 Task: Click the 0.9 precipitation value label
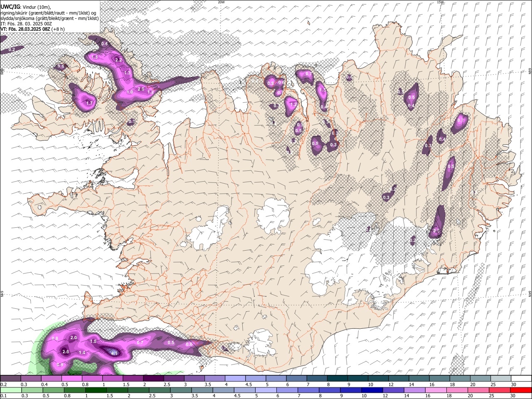(x=60, y=365)
